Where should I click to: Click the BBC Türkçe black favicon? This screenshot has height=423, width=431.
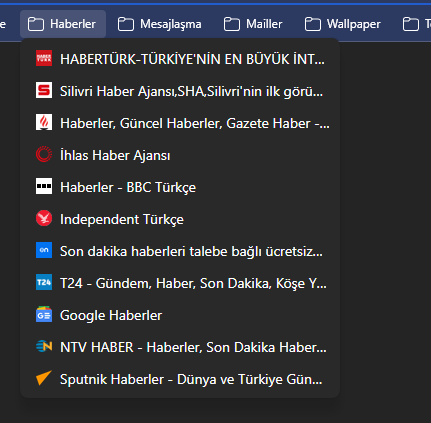pos(44,186)
